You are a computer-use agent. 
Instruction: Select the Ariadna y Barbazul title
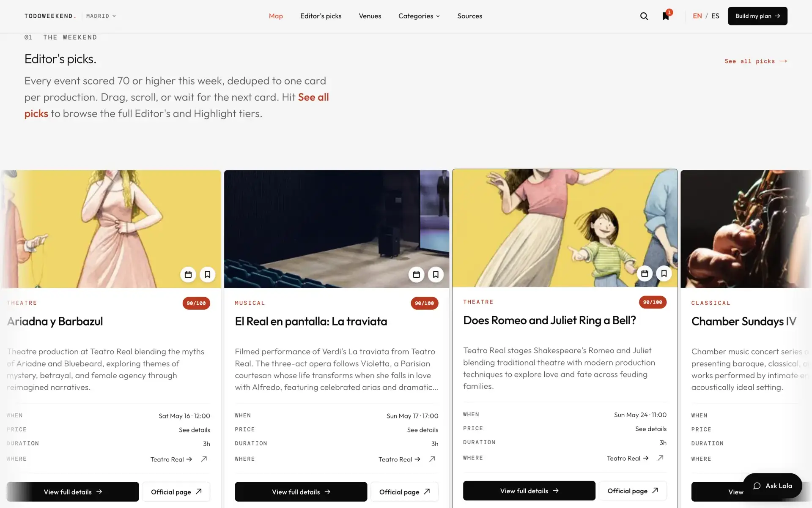click(x=55, y=322)
